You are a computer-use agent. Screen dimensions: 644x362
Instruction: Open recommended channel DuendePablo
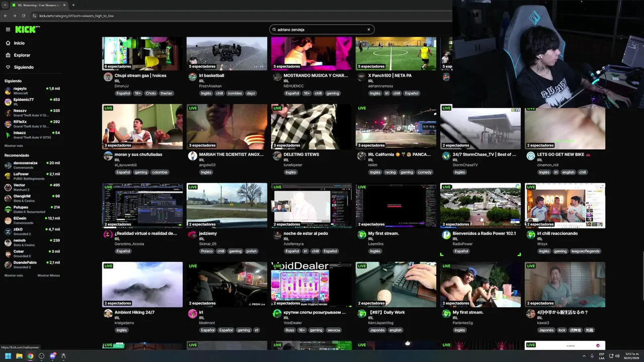(x=32, y=264)
